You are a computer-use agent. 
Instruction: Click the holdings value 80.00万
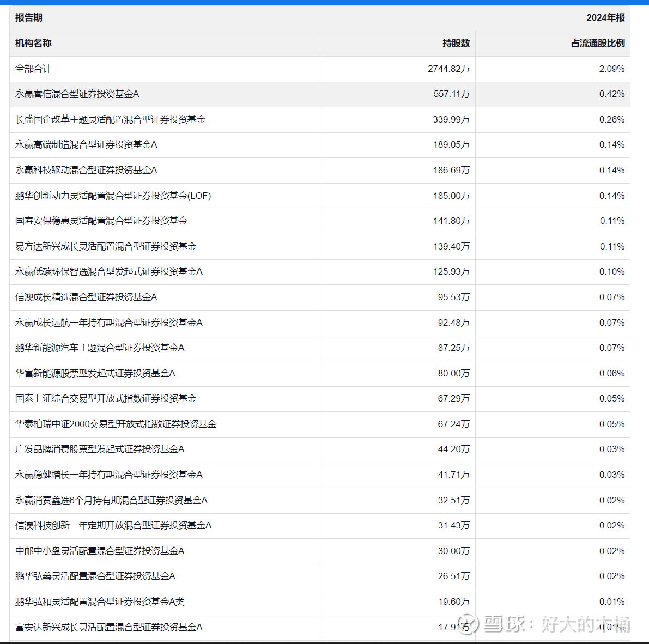tap(454, 374)
